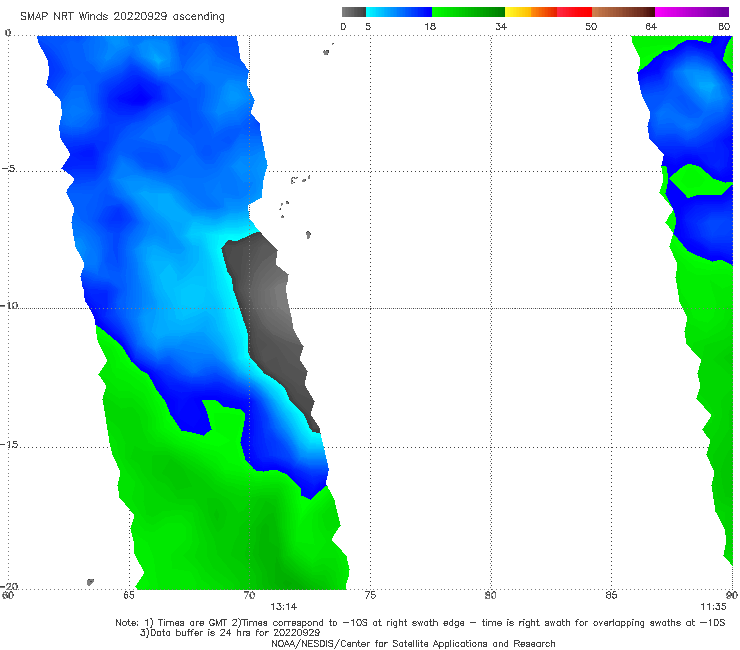Click the '-15' latitude axis label

(9, 445)
